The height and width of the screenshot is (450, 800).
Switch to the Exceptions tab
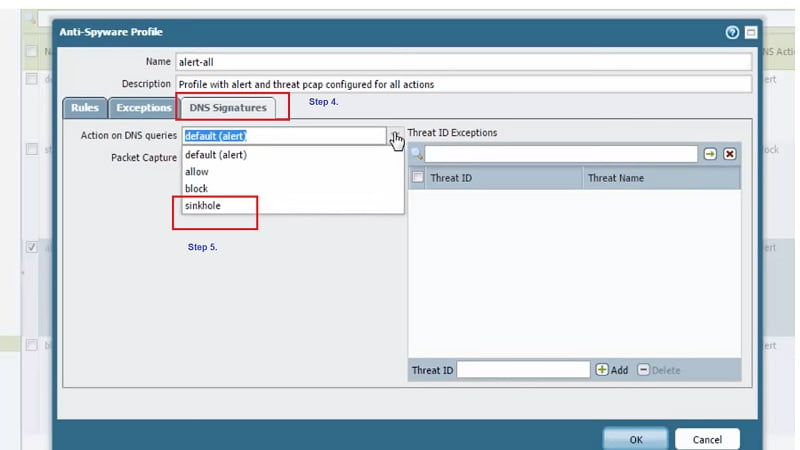(143, 108)
